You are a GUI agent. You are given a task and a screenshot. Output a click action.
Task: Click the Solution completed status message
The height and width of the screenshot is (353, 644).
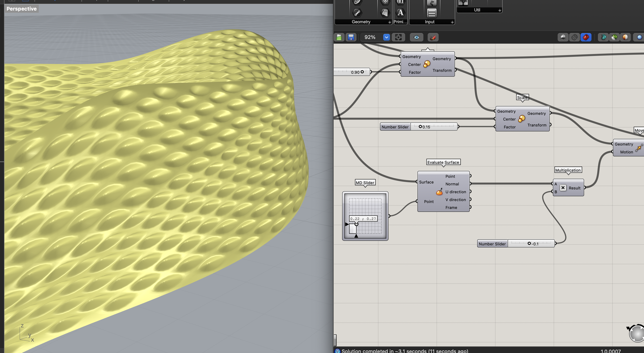pyautogui.click(x=405, y=351)
